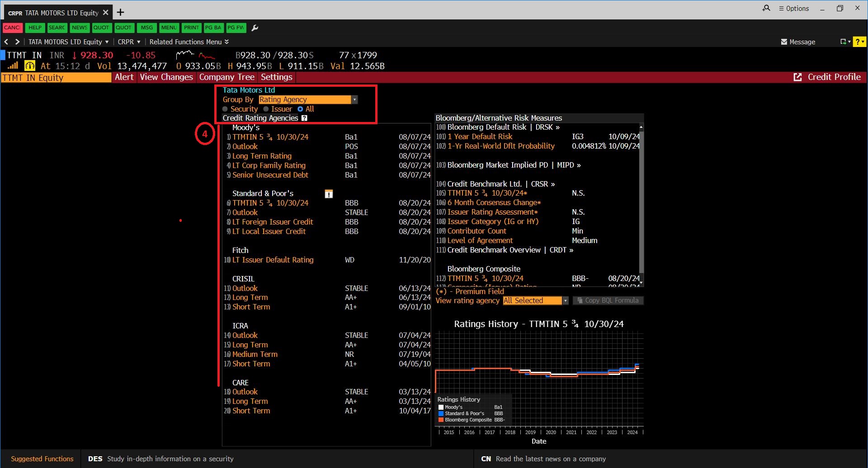The height and width of the screenshot is (468, 868).
Task: Open the Message envelope icon
Action: [x=784, y=42]
